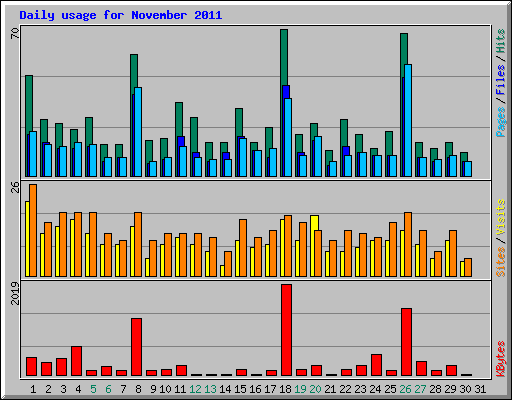Image resolution: width=512 pixels, height=400 pixels.
Task: Click the yellow visits bar for day 20
Action: [x=314, y=223]
